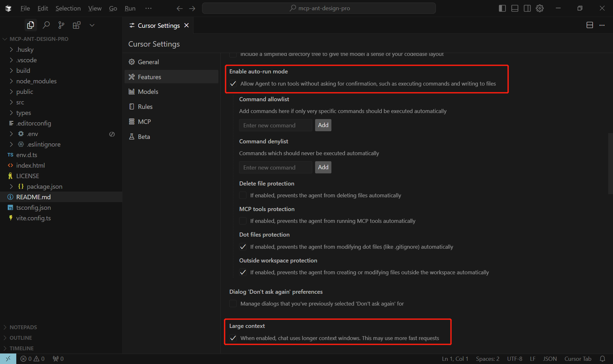Open the View menu
The image size is (613, 364).
click(x=95, y=8)
